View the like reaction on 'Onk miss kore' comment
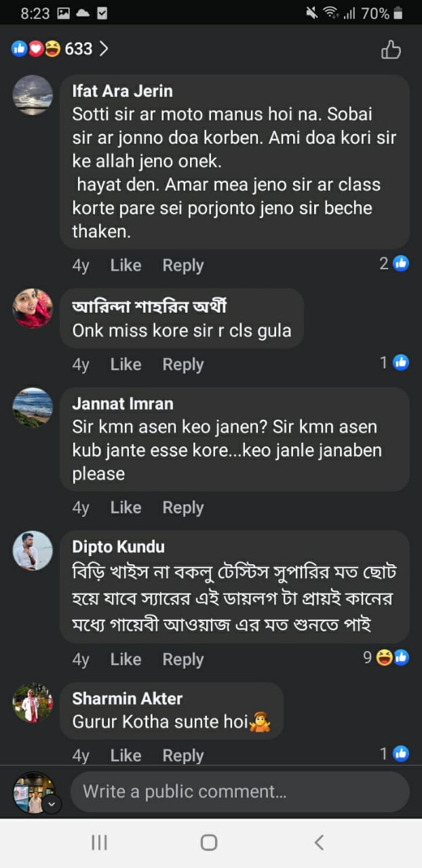422x868 pixels. [x=394, y=363]
